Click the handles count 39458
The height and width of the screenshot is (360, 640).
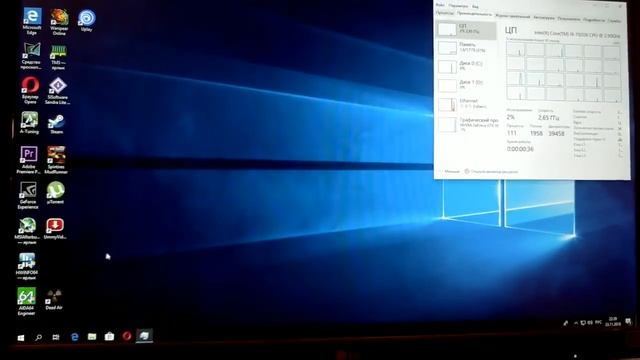pos(556,133)
